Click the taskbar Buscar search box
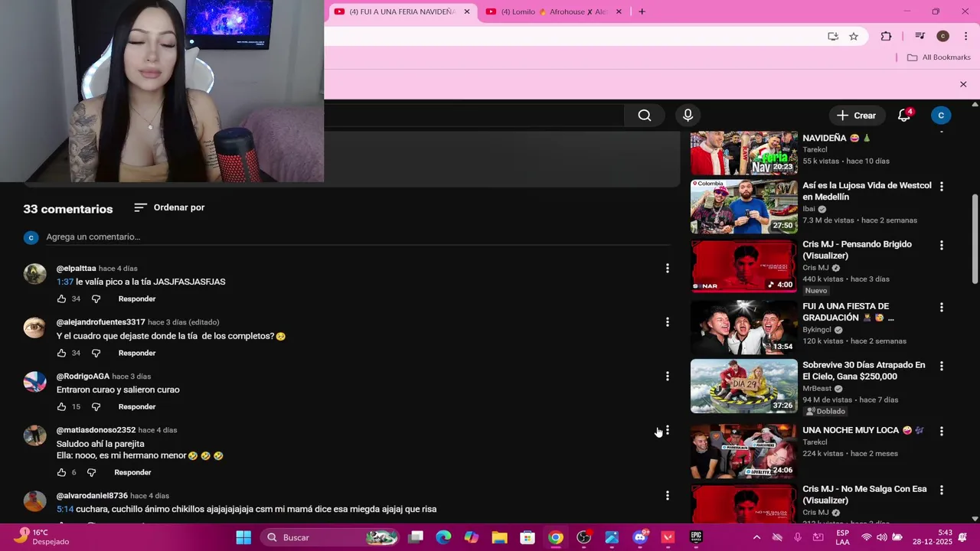Image resolution: width=980 pixels, height=551 pixels. pos(332,537)
